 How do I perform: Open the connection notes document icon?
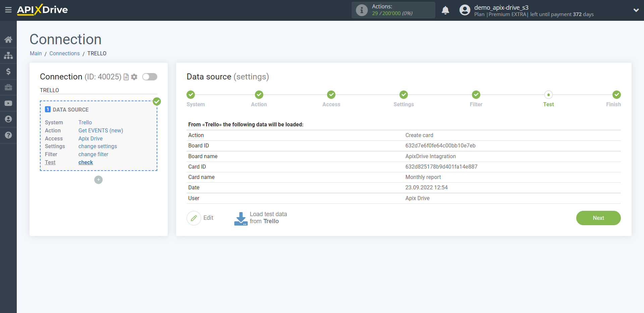pos(126,77)
